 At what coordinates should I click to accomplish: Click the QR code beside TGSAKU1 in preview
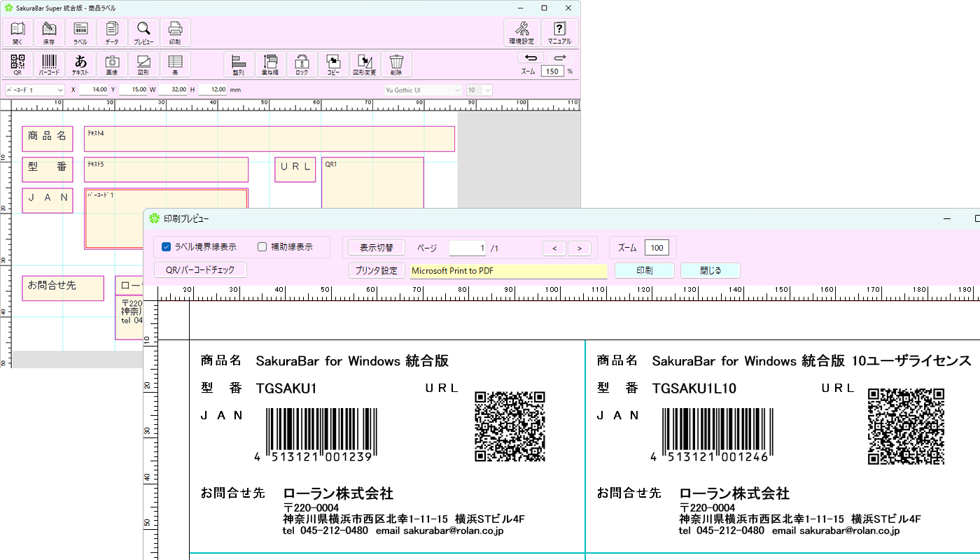510,426
